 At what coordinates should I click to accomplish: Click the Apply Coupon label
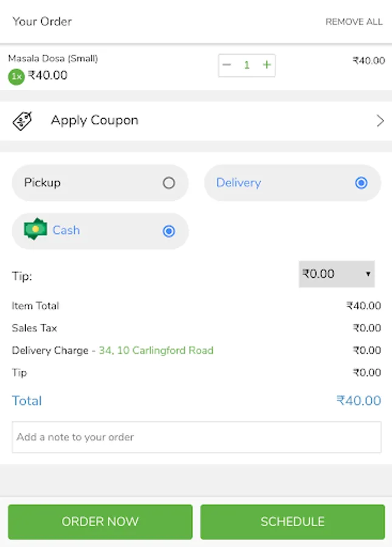coord(94,120)
